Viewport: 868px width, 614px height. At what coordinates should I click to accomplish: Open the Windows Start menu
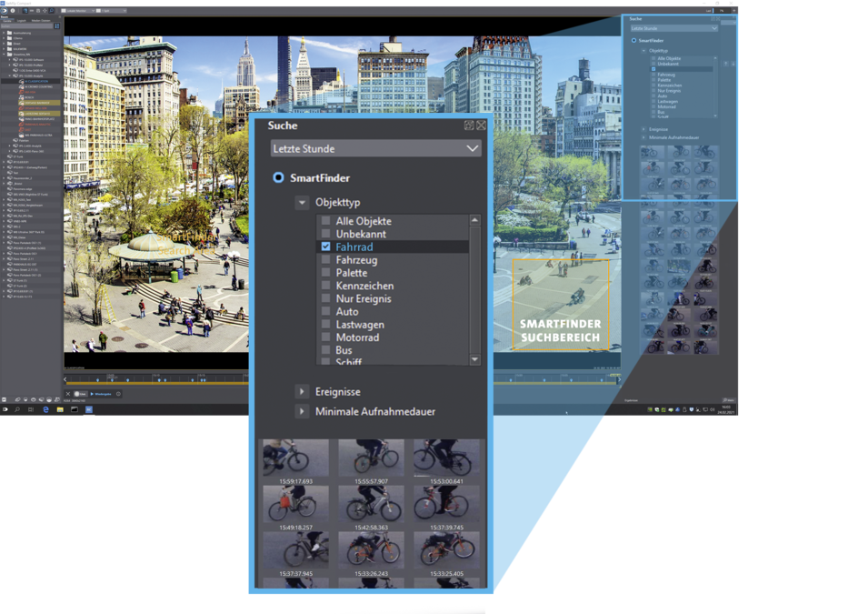click(x=5, y=409)
